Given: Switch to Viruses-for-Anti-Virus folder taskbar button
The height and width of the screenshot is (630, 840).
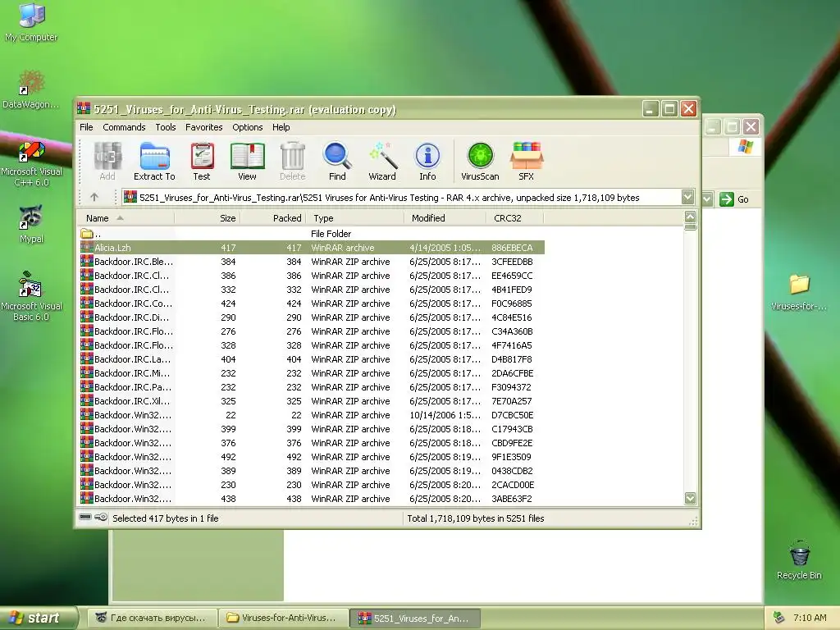Looking at the screenshot, I should point(283,618).
